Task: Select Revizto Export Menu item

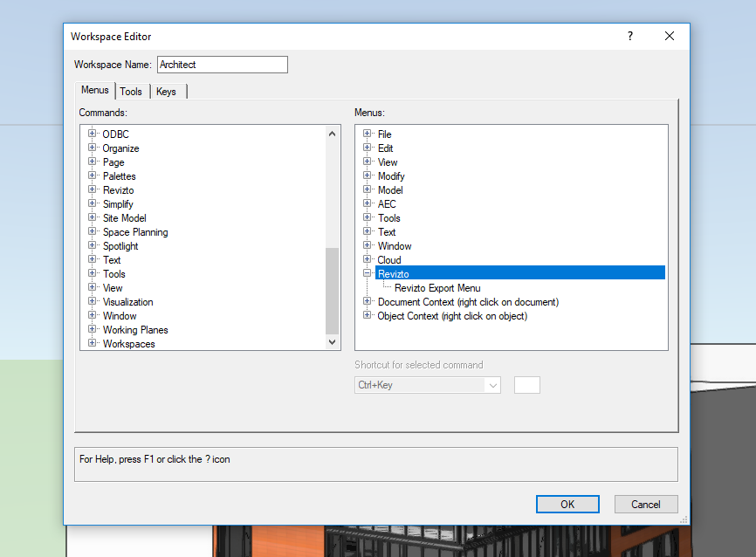Action: pos(437,288)
